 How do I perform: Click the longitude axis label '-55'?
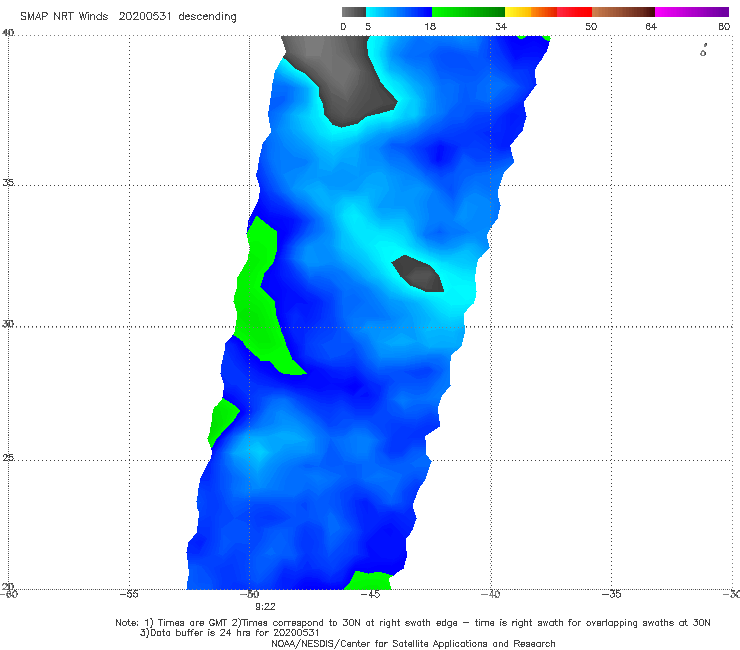tap(129, 594)
